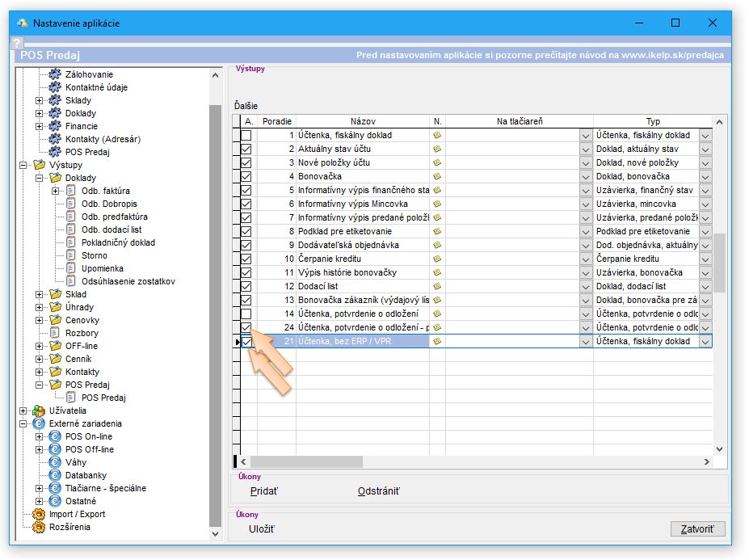749x560 pixels.
Task: Select Odsúhlasenie zostatkov tree item
Action: click(x=128, y=281)
